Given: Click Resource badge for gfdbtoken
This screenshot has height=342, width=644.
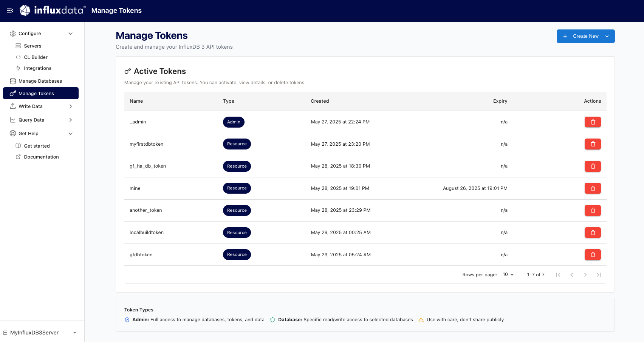Looking at the screenshot, I should click(x=237, y=255).
